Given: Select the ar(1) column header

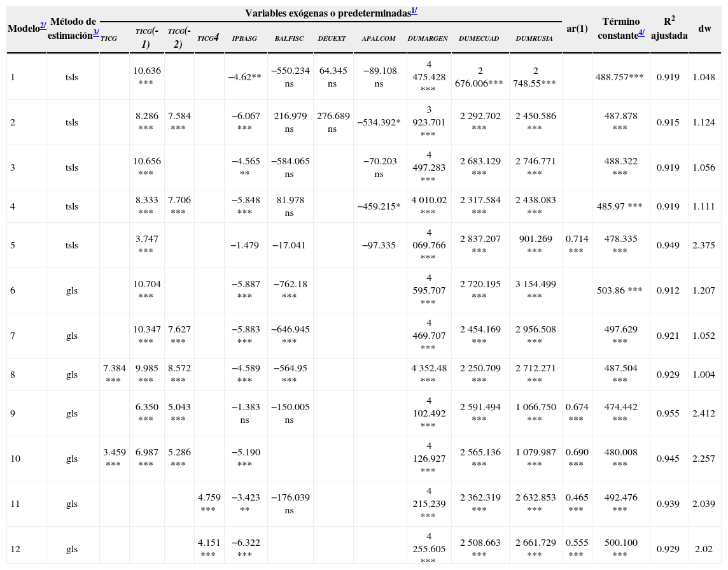Looking at the screenshot, I should [577, 29].
